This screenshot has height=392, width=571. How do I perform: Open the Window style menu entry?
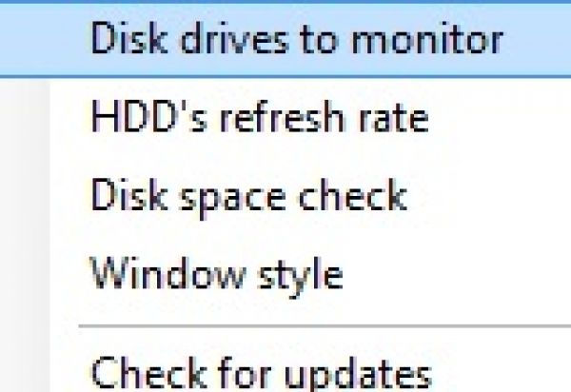(216, 274)
